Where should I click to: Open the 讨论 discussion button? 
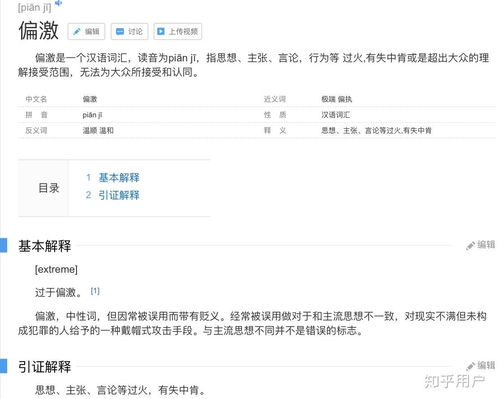(129, 32)
